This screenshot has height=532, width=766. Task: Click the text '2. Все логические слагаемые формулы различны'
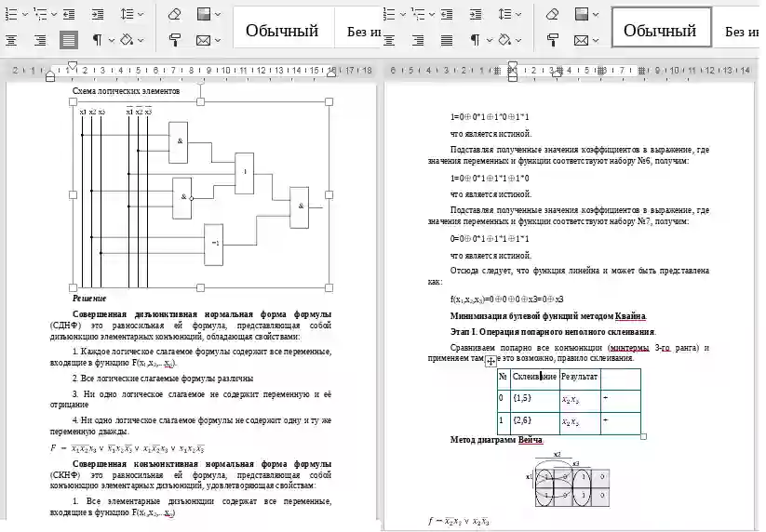point(163,379)
